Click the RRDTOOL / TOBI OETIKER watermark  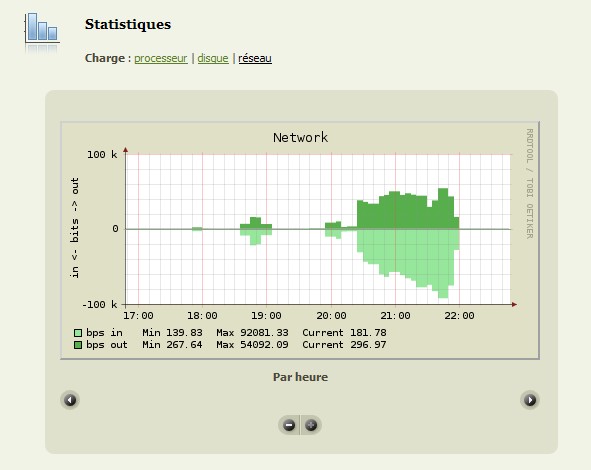[x=530, y=184]
